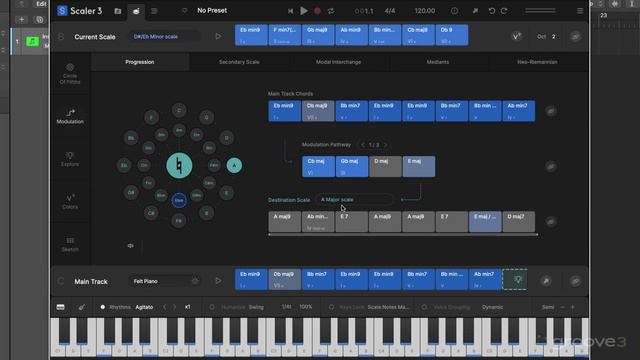Undo the last action
640x360 pixels.
click(x=492, y=11)
